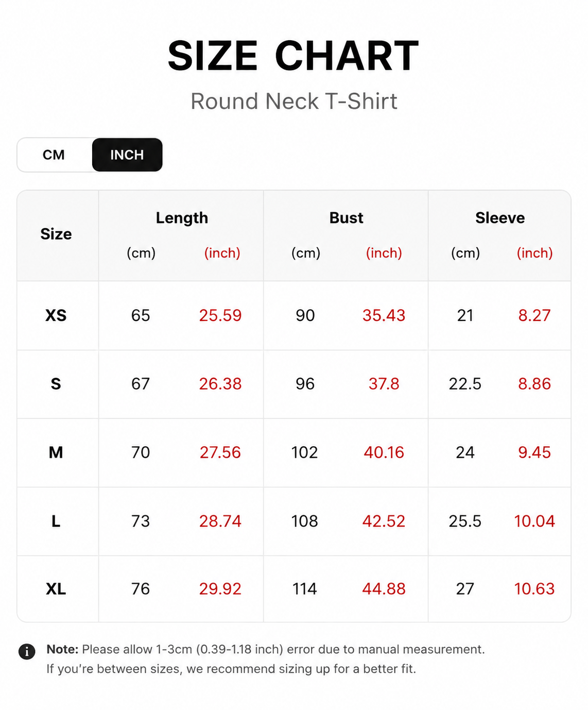
Task: Switch units to CM
Action: click(x=54, y=155)
